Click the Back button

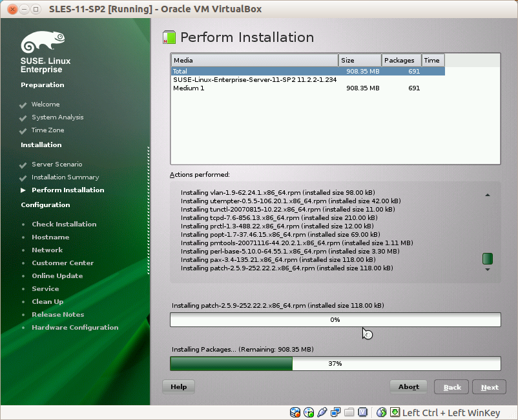[451, 387]
